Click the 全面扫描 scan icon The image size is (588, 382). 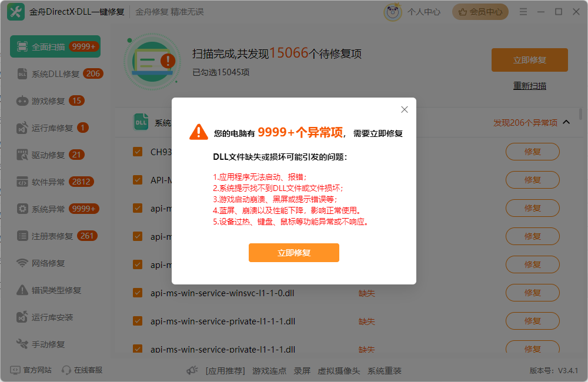[22, 46]
